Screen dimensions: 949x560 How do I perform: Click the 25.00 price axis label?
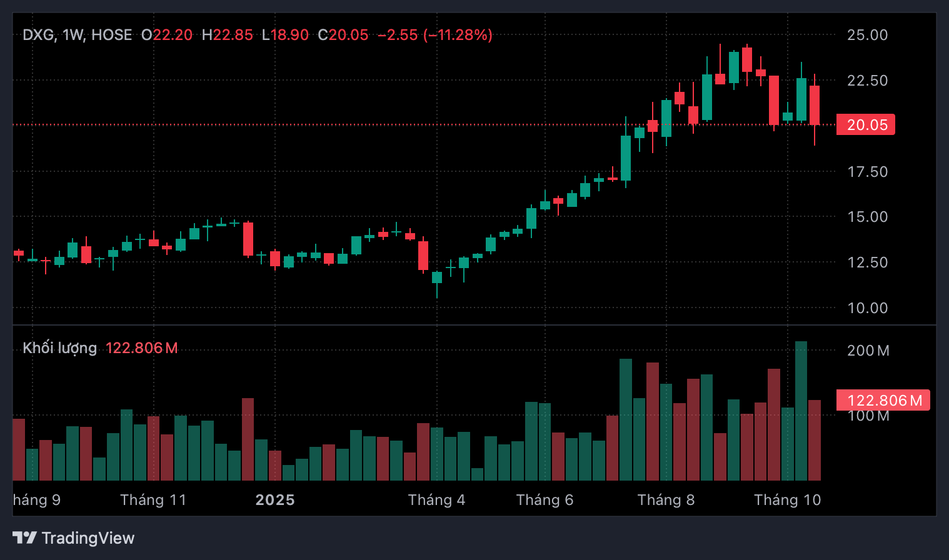coord(866,35)
